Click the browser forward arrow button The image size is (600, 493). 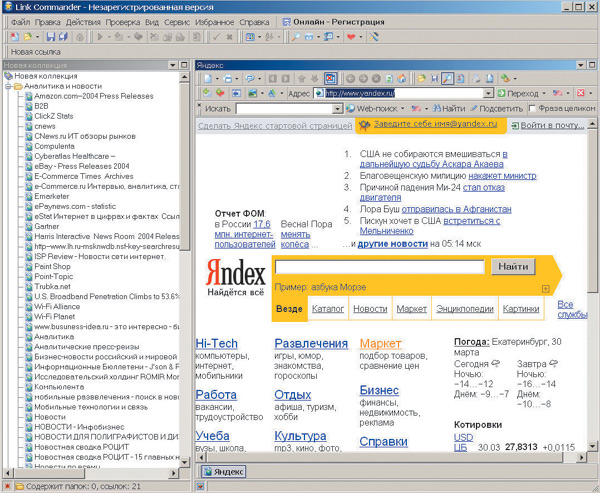(x=363, y=79)
